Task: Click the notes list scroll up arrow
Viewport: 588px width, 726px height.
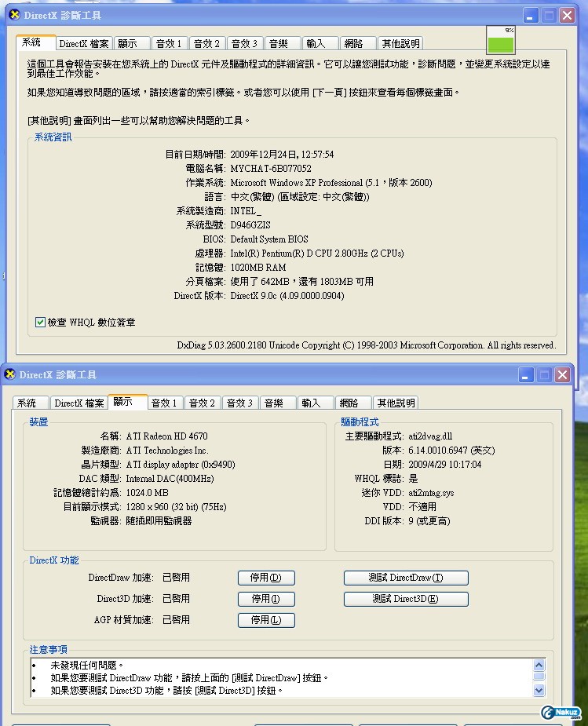Action: point(539,665)
